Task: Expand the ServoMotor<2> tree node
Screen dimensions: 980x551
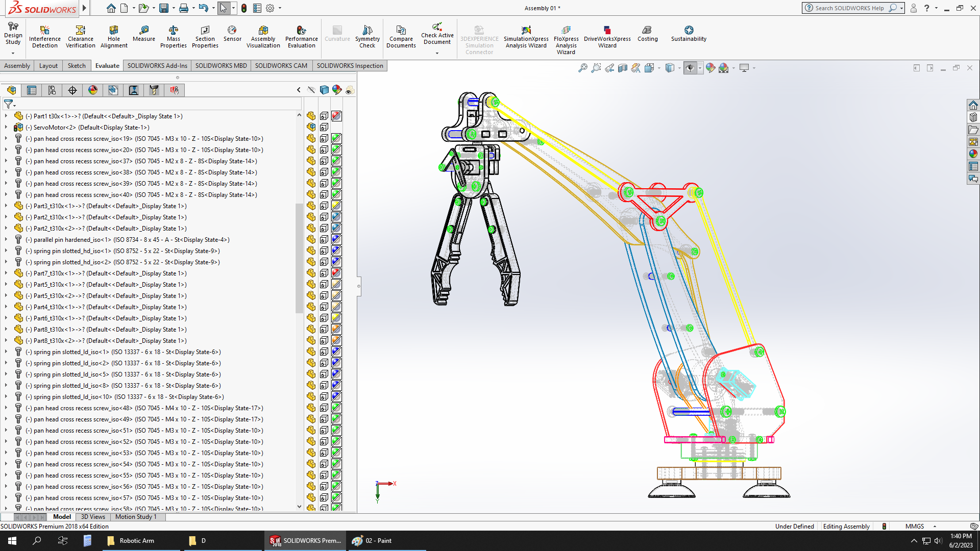Action: coord(6,128)
